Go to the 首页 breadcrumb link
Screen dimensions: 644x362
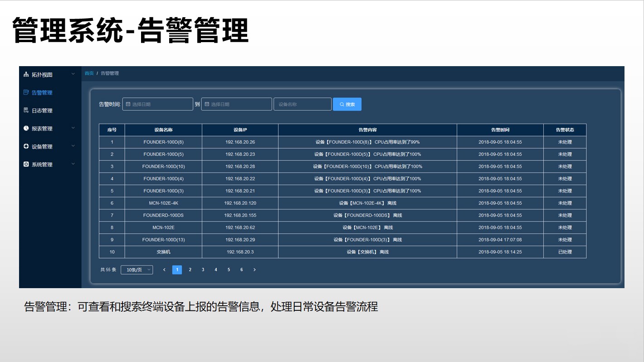coord(89,73)
